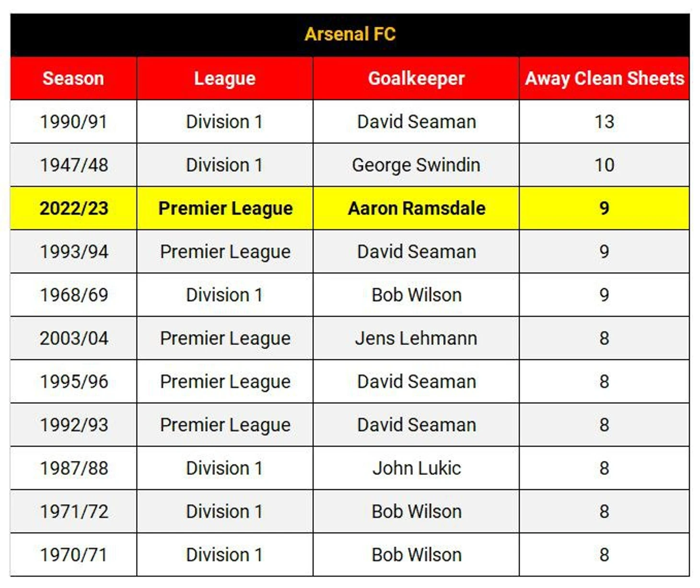Click the League column header
Image resolution: width=700 pixels, height=588 pixels.
[x=224, y=79]
